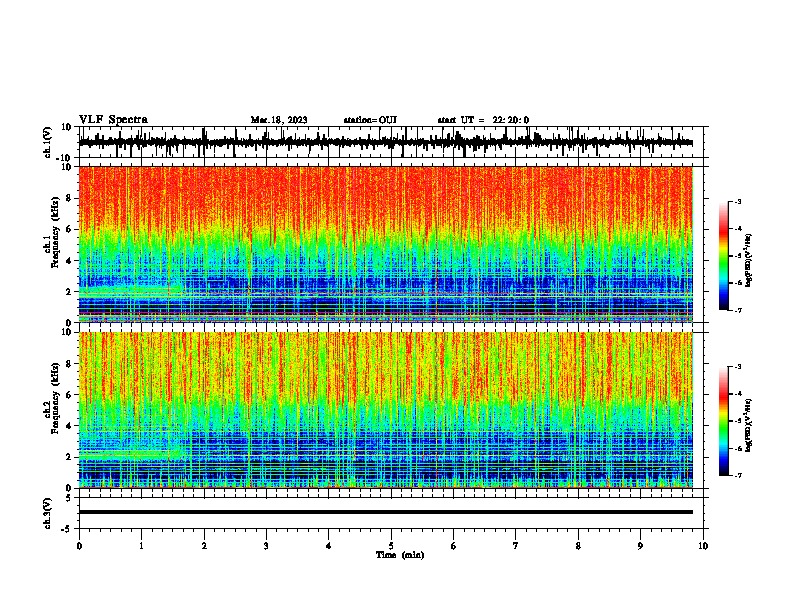This screenshot has width=792, height=612.
Task: Click the log(PSD) label next to ch.2 colorbar
Action: pyautogui.click(x=749, y=426)
